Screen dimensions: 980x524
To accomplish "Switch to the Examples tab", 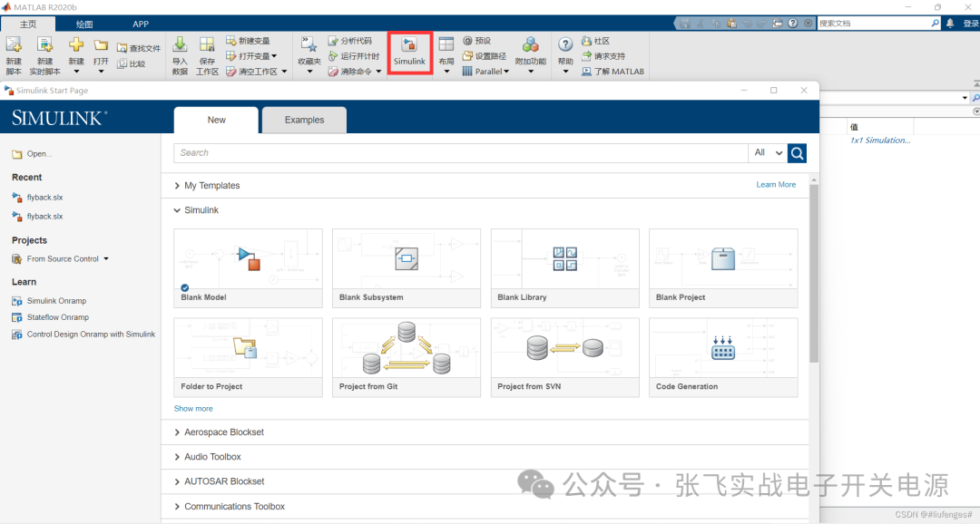I will pos(304,120).
